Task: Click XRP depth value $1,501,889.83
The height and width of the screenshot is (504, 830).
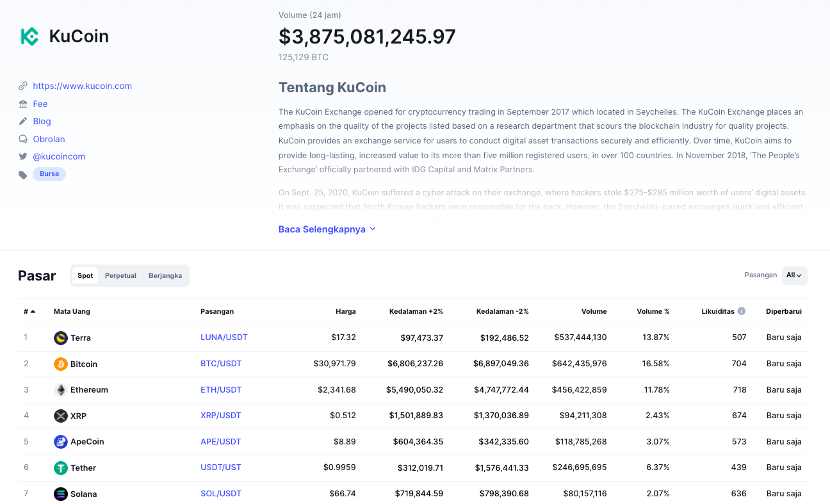Action: (x=416, y=416)
